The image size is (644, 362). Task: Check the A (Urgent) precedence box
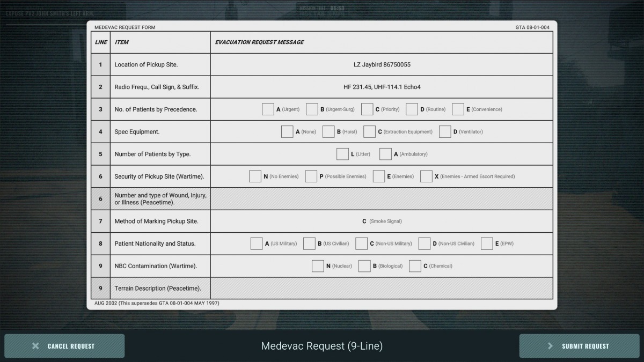tap(268, 109)
